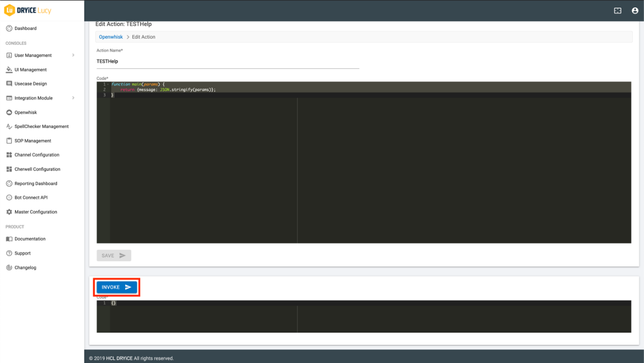Click the Action Name input field
The height and width of the screenshot is (363, 644).
(228, 61)
